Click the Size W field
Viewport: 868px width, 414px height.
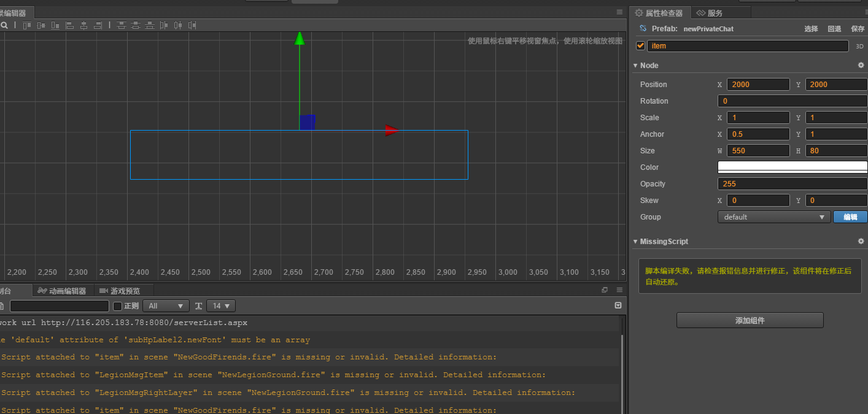tap(758, 151)
